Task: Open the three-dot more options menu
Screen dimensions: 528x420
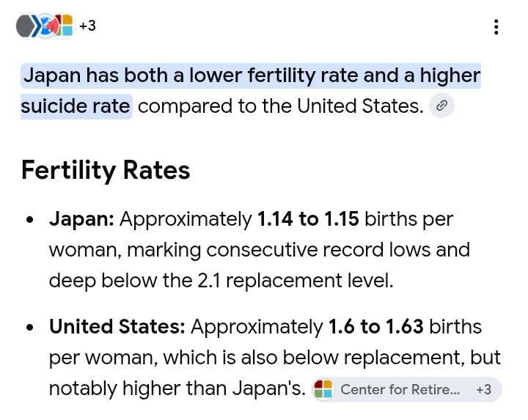Action: 496,27
